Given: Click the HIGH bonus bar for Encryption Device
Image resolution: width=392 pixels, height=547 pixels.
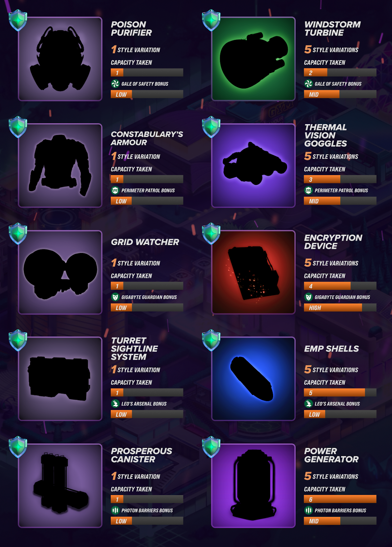Looking at the screenshot, I should pos(340,308).
